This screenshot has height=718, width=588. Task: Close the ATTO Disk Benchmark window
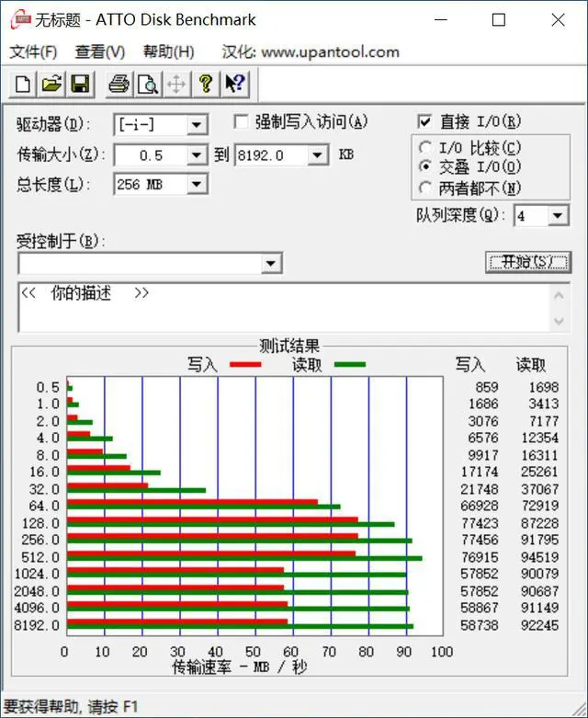point(559,20)
